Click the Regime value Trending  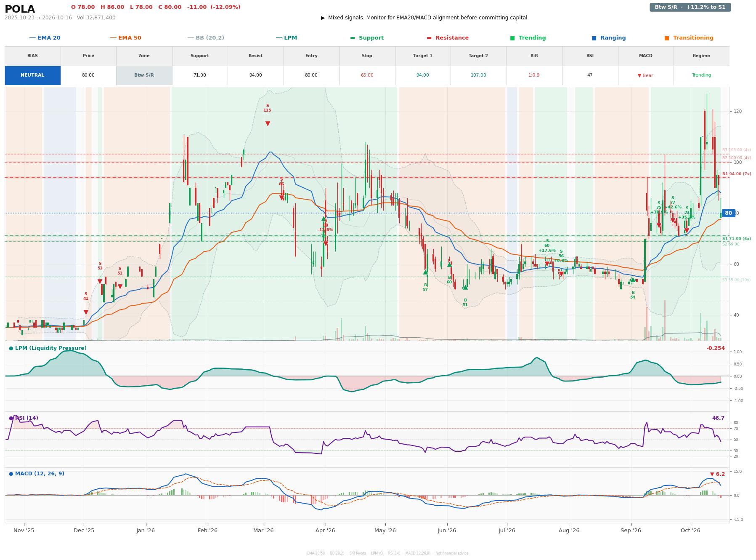pos(701,75)
